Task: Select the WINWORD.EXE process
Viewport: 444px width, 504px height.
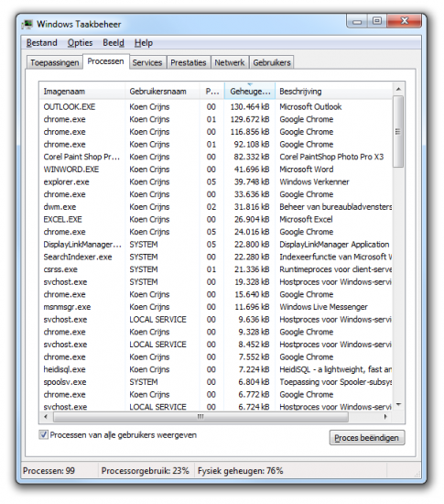Action: pos(216,170)
